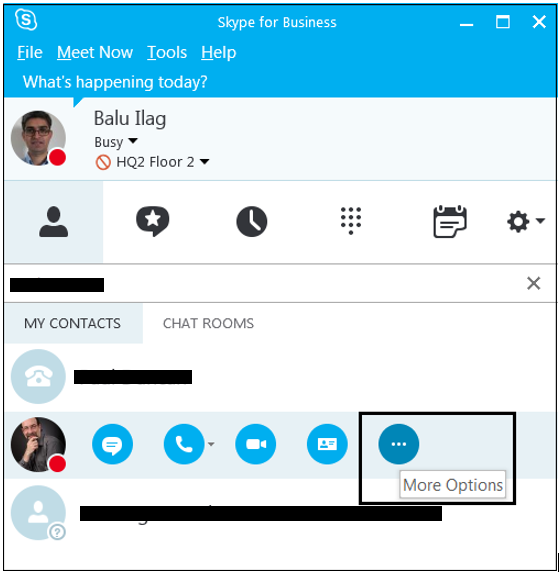The image size is (559, 572).
Task: Open the Conversations star bubble icon
Action: point(153,221)
